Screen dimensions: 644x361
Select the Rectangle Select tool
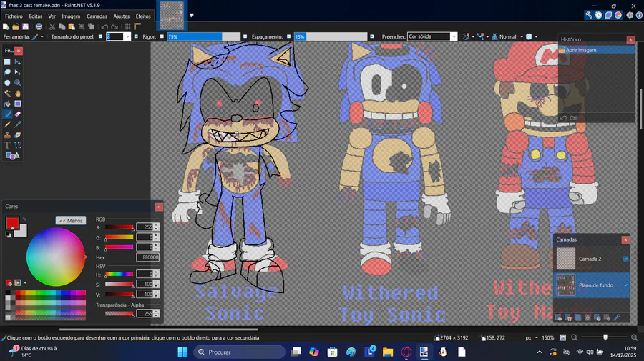7,62
